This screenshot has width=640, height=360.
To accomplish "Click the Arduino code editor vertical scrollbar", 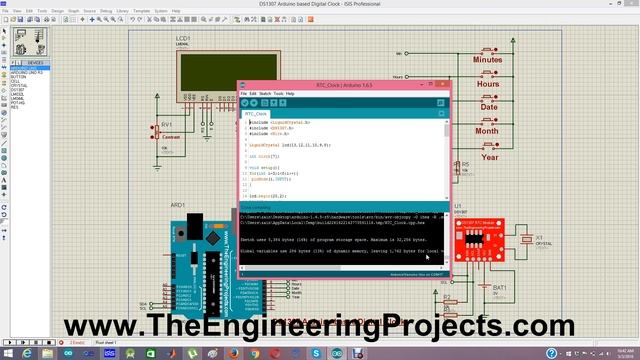I will pos(447,159).
